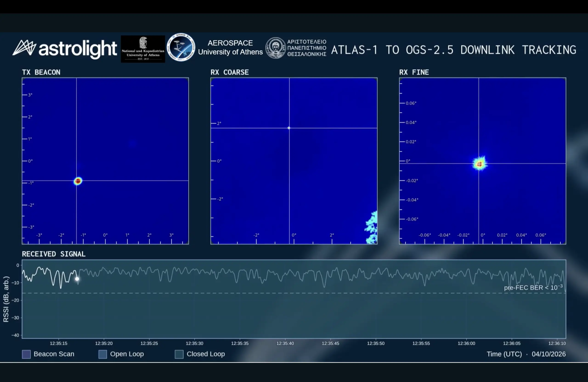
Task: Click the "RX COARSE" panel title
Action: point(229,72)
